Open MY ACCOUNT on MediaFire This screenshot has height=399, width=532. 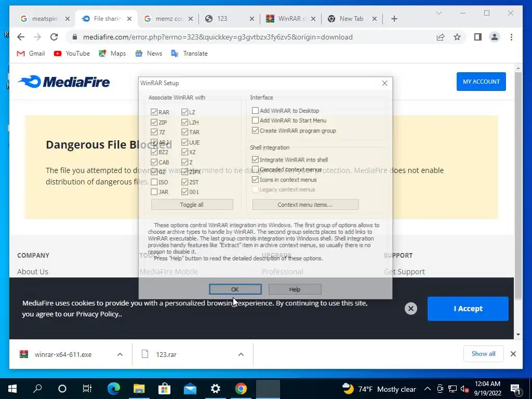tap(481, 82)
